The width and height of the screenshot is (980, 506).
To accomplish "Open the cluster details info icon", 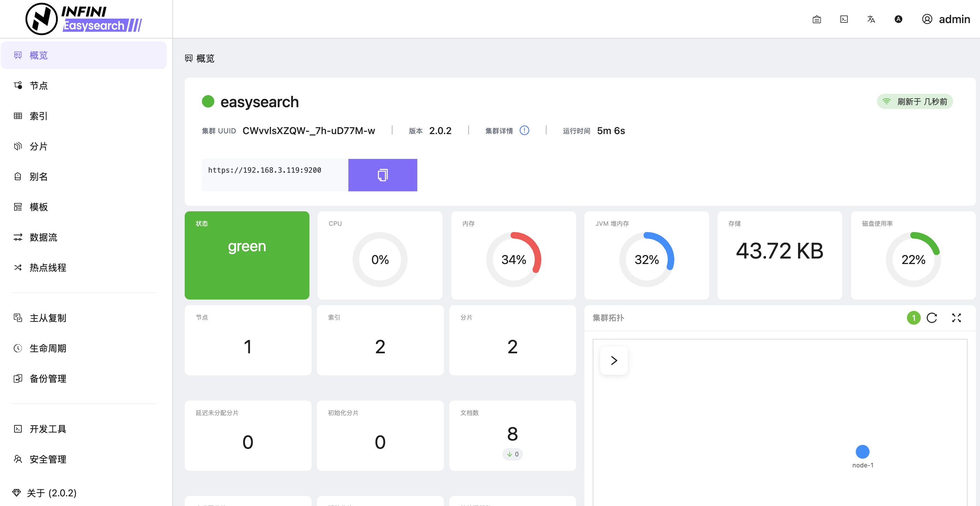I will [x=524, y=131].
